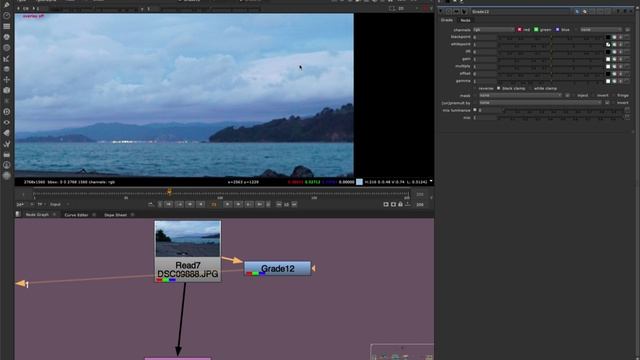Viewport: 640px width, 360px height.
Task: Open the Channel nodes stacked-lines icon
Action: (7, 26)
